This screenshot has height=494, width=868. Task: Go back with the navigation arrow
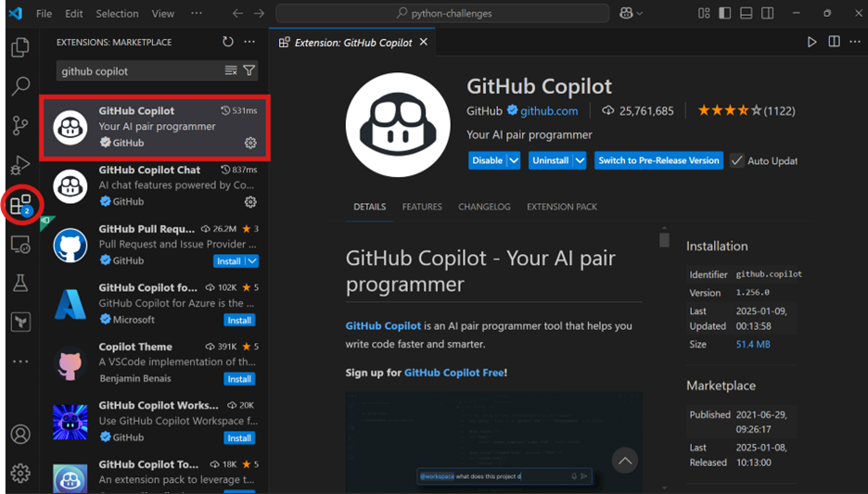point(237,13)
